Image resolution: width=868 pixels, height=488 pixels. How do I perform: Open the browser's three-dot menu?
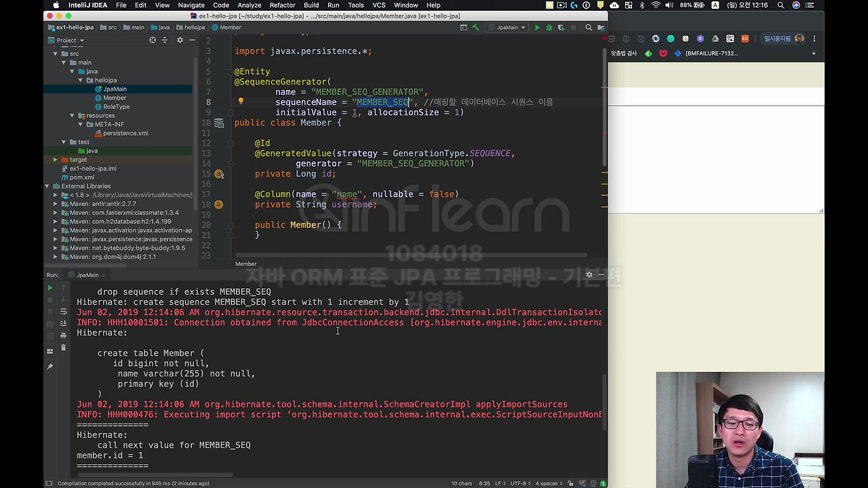[x=814, y=39]
